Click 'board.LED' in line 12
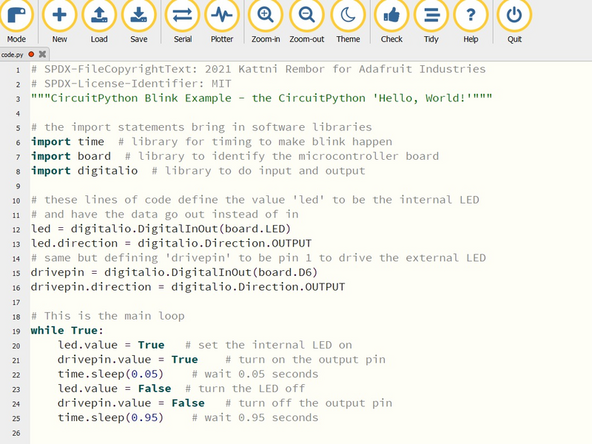 (255, 229)
